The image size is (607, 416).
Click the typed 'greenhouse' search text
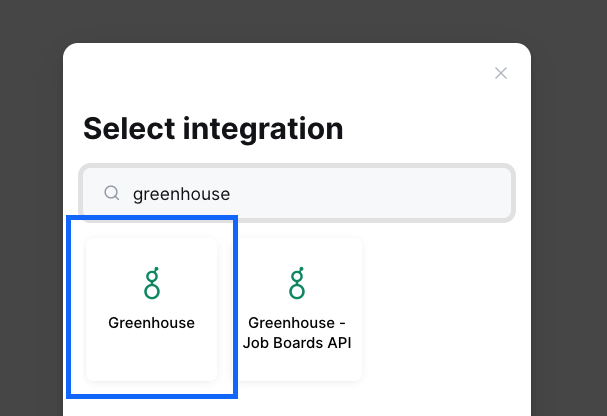181,194
